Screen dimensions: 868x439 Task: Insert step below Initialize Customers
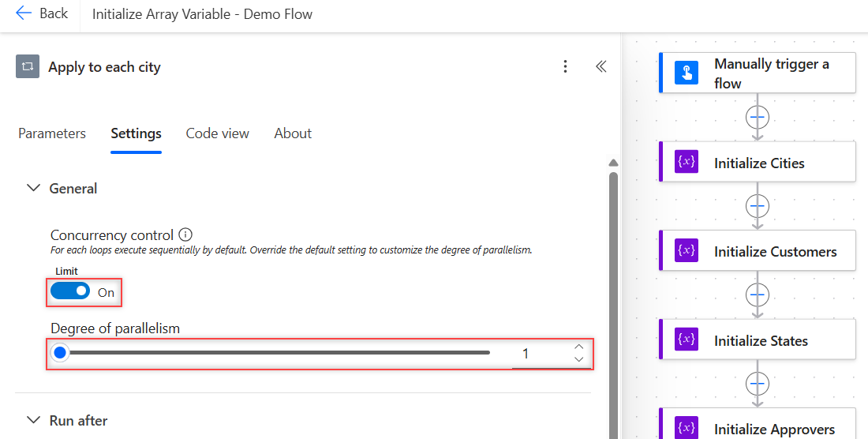click(758, 295)
